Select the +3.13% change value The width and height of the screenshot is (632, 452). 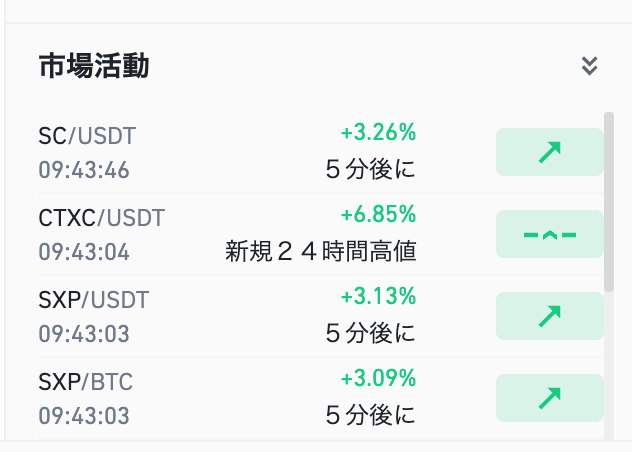click(378, 296)
